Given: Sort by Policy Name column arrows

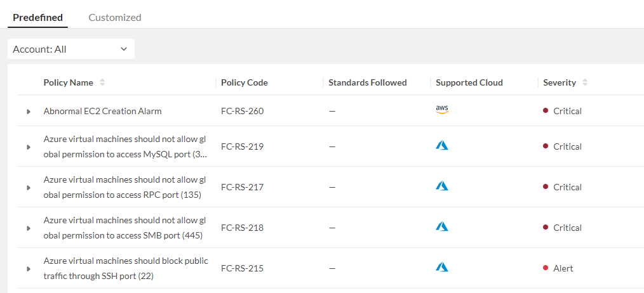Looking at the screenshot, I should (x=102, y=82).
